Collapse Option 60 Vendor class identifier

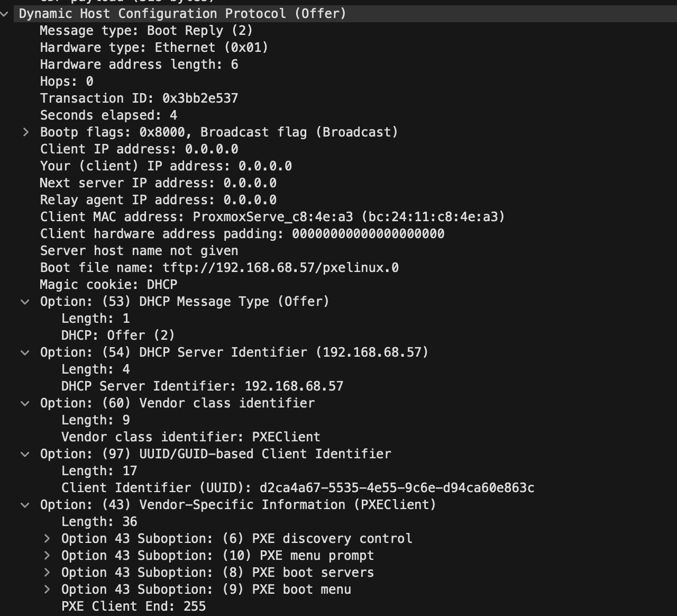(x=25, y=403)
